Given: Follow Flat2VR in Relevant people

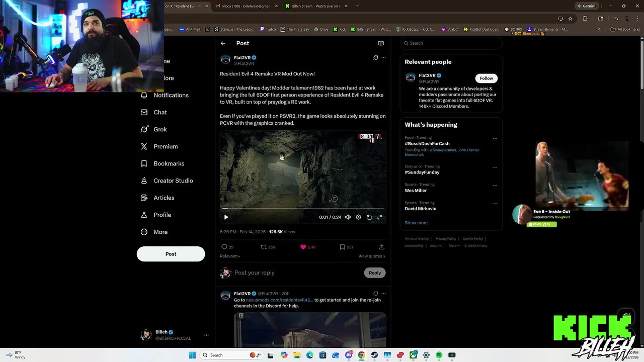Looking at the screenshot, I should click(x=486, y=78).
